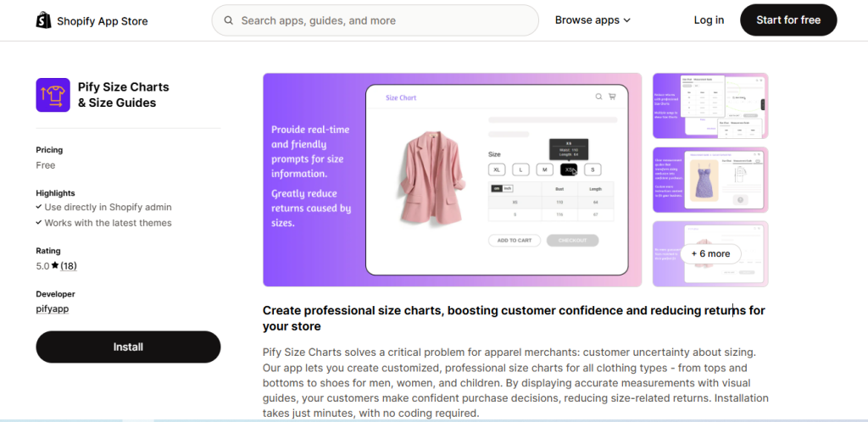Open the Shopify bag logo
The image size is (868, 422).
click(44, 20)
